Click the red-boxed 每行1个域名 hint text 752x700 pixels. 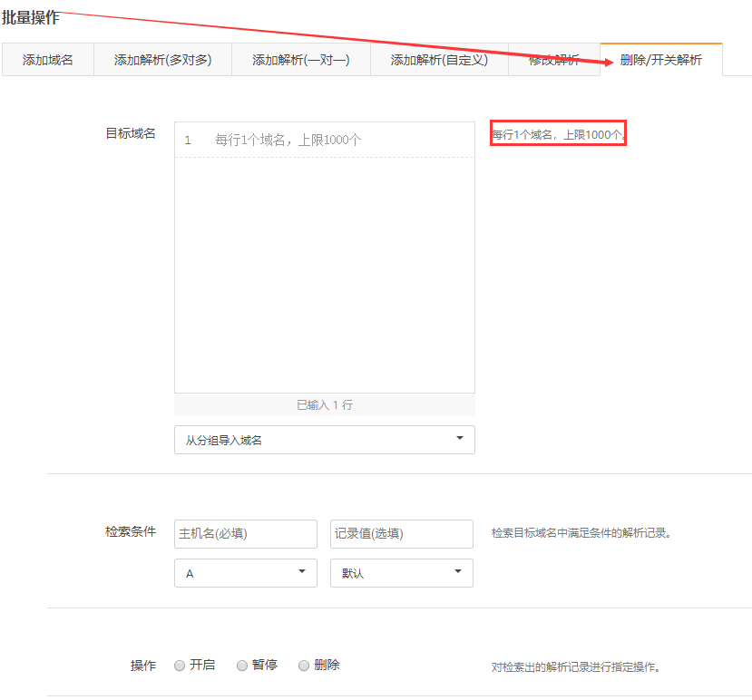[x=558, y=135]
